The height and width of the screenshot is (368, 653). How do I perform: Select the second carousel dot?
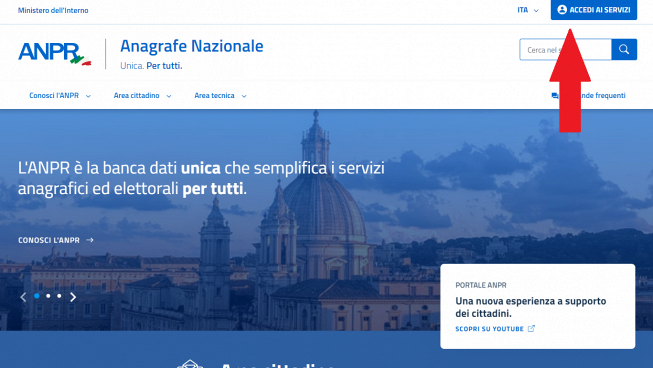coord(48,296)
